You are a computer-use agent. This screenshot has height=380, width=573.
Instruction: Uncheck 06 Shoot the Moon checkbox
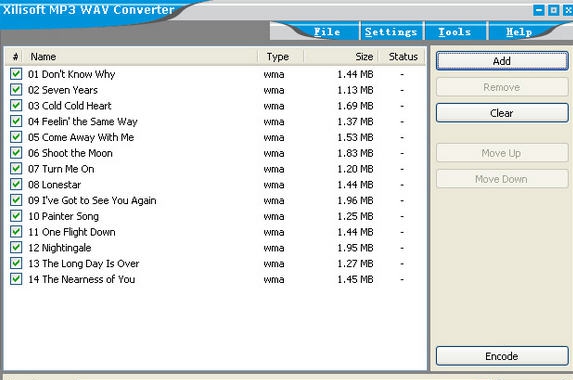pyautogui.click(x=16, y=153)
